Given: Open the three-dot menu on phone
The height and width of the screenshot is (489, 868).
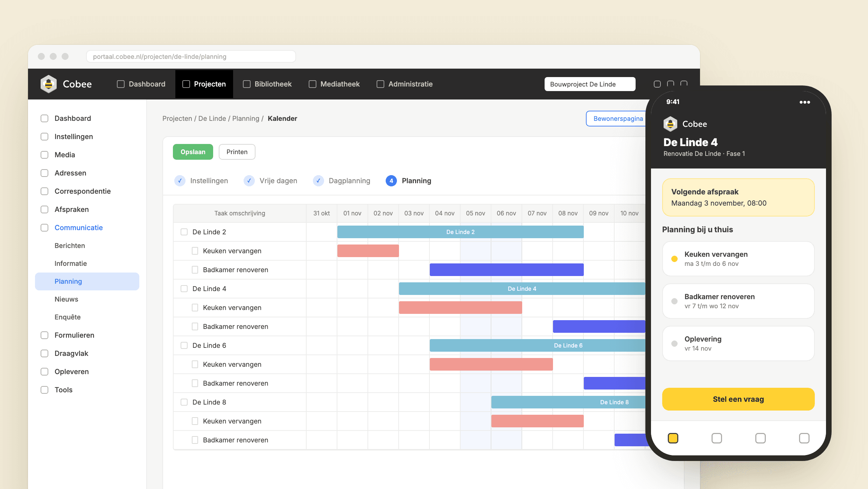Looking at the screenshot, I should [805, 102].
